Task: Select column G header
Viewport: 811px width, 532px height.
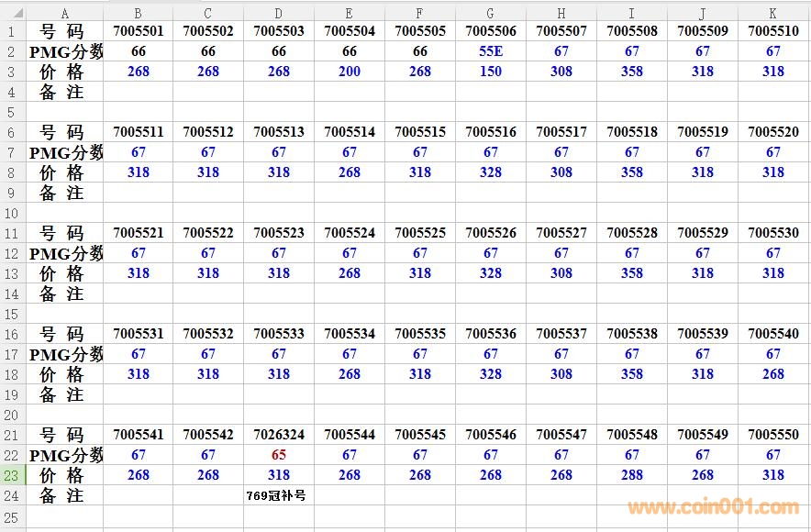Action: [x=491, y=13]
